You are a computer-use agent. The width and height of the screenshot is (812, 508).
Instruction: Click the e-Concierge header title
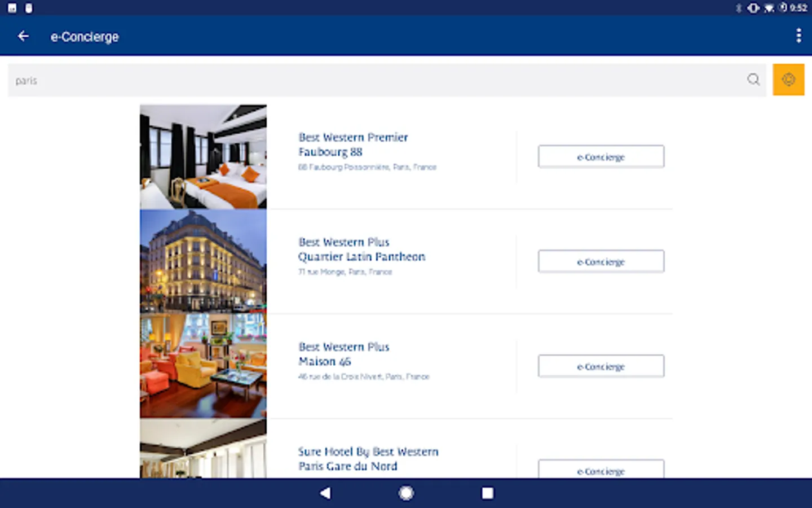click(x=85, y=37)
